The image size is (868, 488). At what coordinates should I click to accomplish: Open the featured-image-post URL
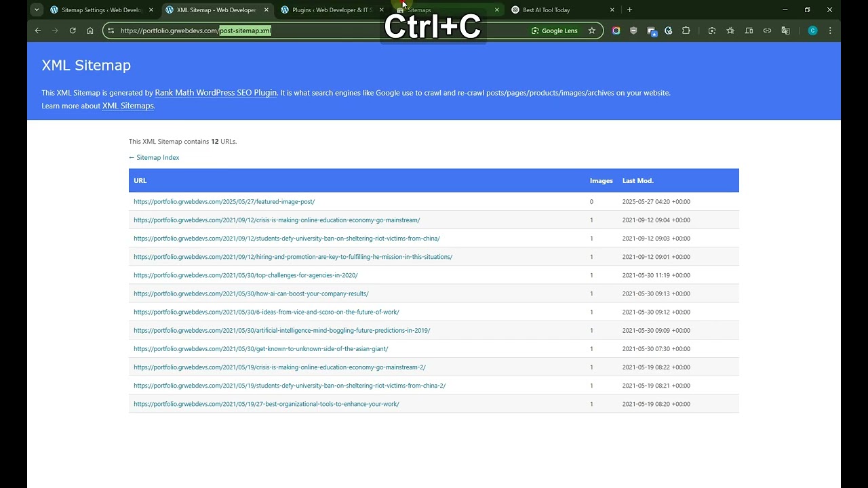pos(224,201)
